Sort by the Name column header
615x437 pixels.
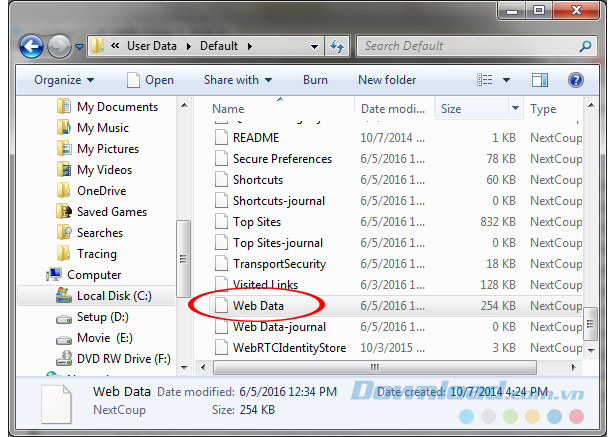click(228, 109)
